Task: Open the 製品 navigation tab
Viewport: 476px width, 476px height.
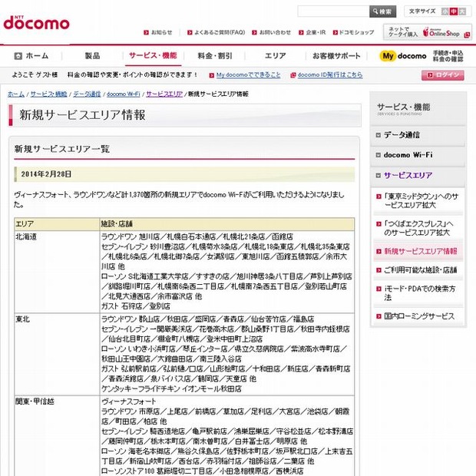Action: 93,56
